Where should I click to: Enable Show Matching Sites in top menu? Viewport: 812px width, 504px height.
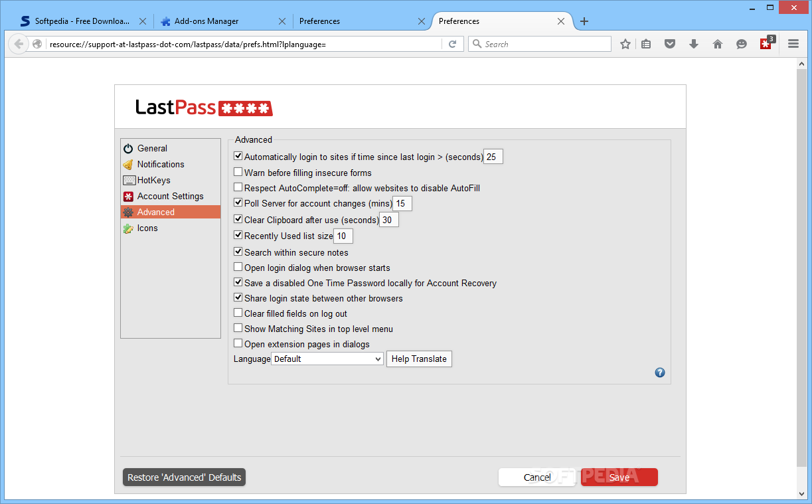click(x=238, y=328)
